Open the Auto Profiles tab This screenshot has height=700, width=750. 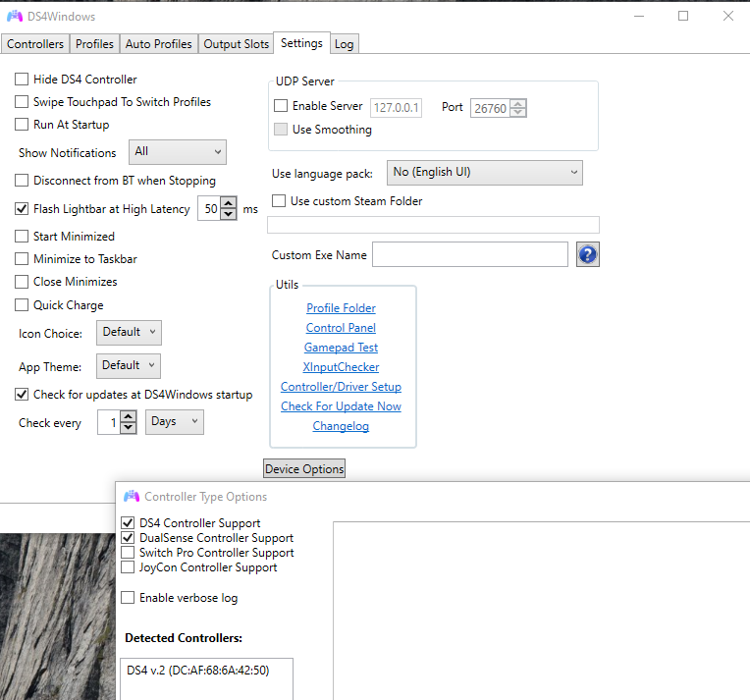tap(158, 44)
